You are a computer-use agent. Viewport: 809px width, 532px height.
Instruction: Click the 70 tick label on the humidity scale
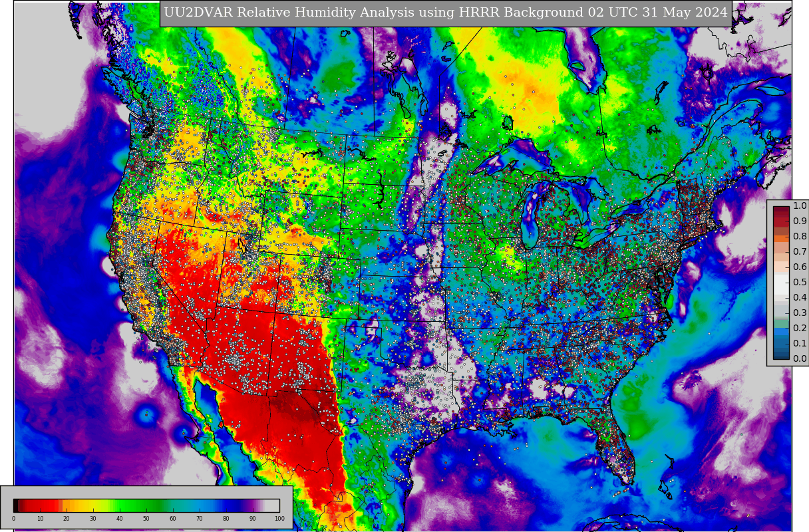click(x=200, y=519)
